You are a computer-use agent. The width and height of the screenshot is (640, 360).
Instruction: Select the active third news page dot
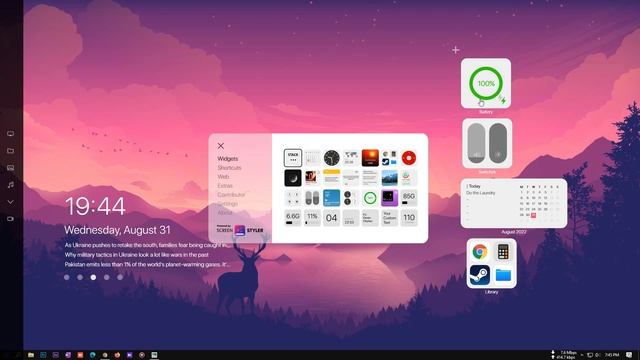click(x=93, y=277)
